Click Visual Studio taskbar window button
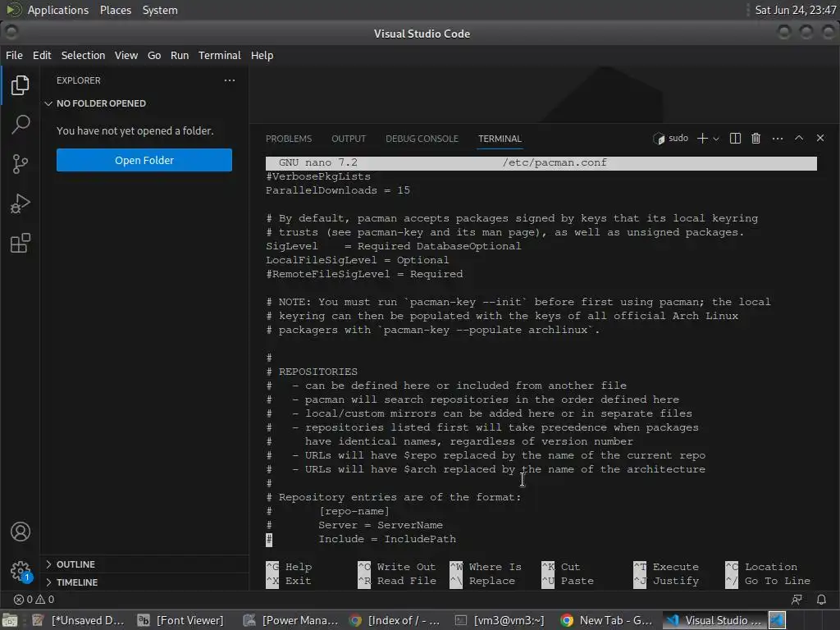The image size is (840, 630). 714,620
